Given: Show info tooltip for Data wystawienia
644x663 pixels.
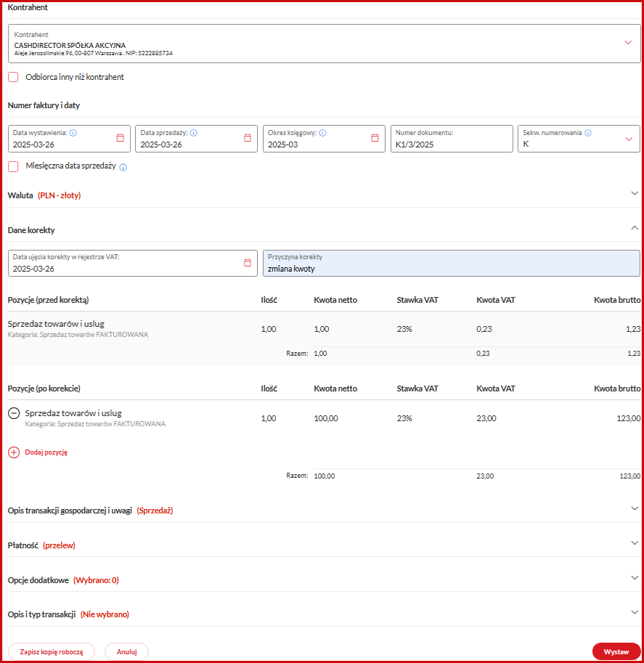Looking at the screenshot, I should coord(73,133).
